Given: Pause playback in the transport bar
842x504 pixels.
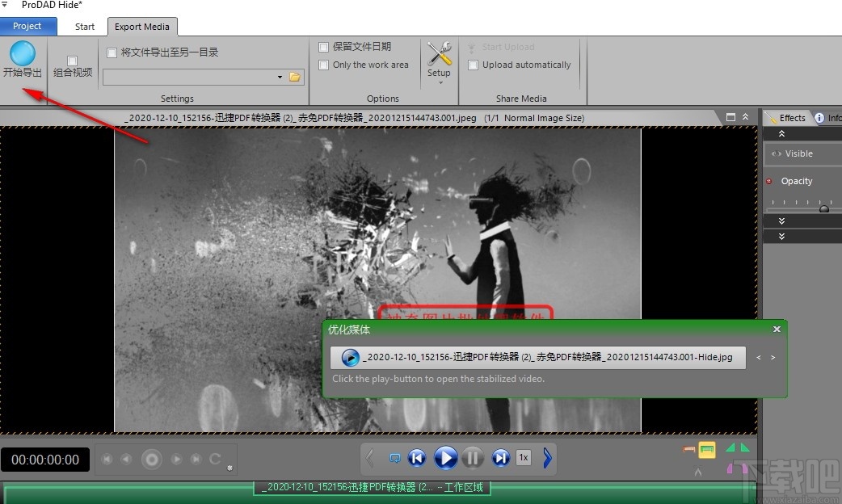Looking at the screenshot, I should point(473,458).
